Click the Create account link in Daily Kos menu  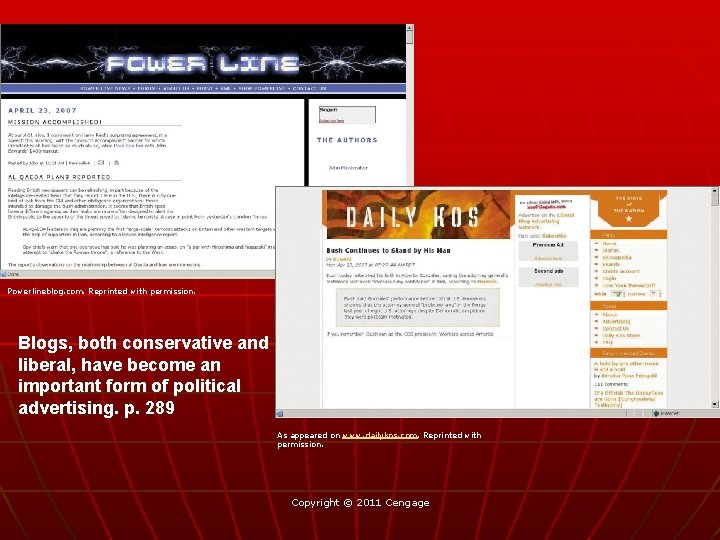(x=621, y=271)
